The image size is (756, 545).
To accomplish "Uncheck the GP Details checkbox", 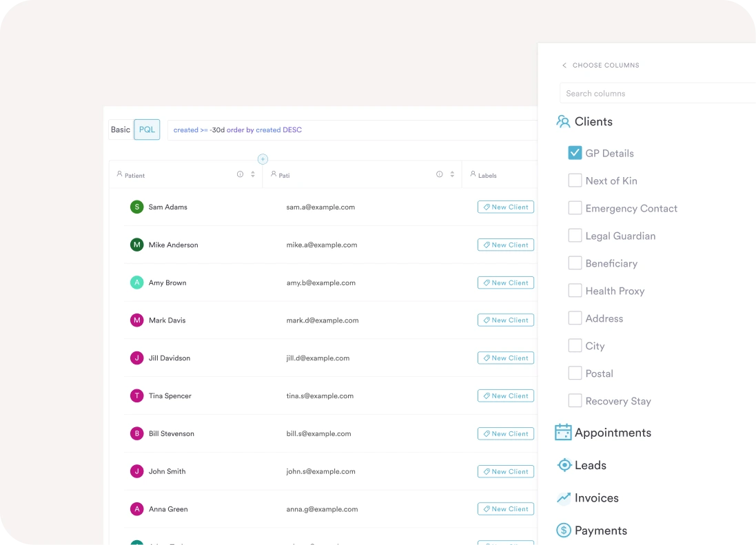I will coord(575,153).
